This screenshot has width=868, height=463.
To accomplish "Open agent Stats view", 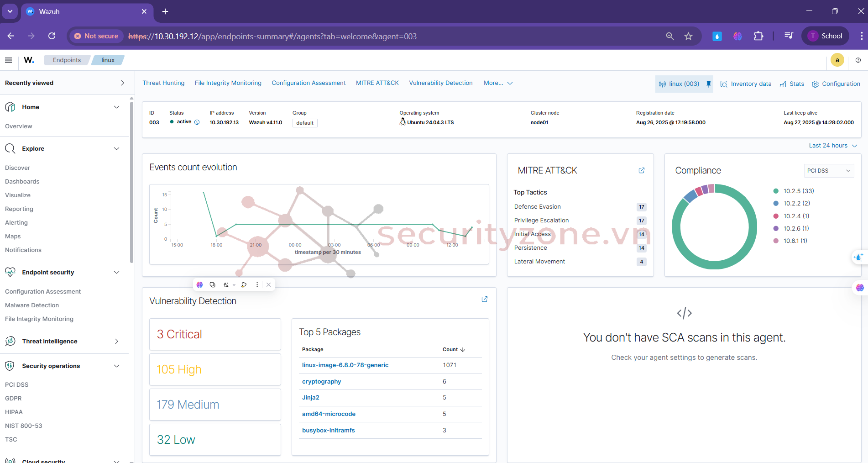I will [x=792, y=84].
